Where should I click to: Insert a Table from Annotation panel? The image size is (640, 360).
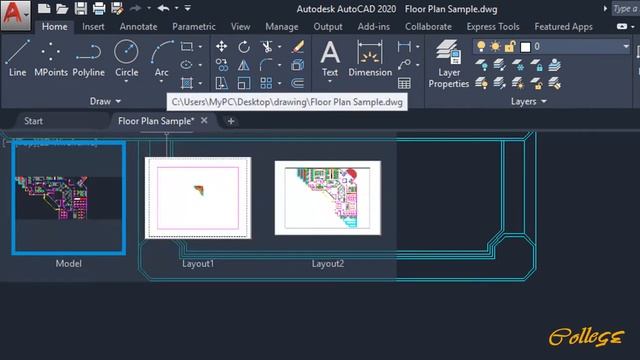[404, 83]
